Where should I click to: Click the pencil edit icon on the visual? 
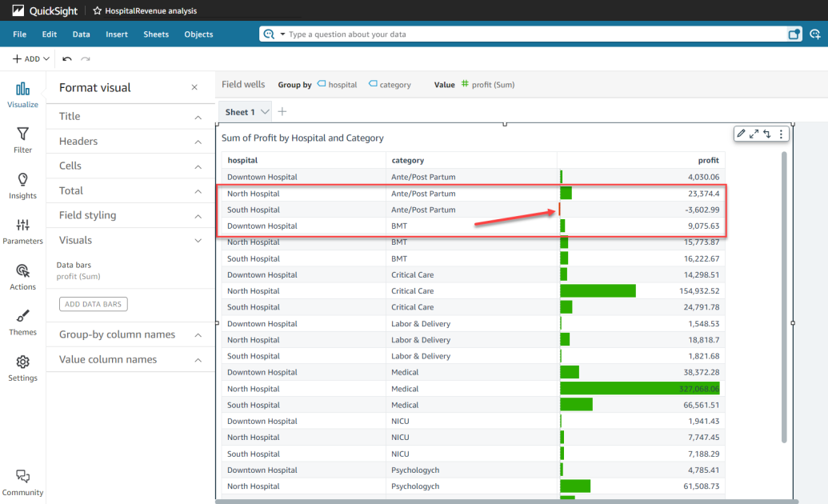pyautogui.click(x=740, y=134)
